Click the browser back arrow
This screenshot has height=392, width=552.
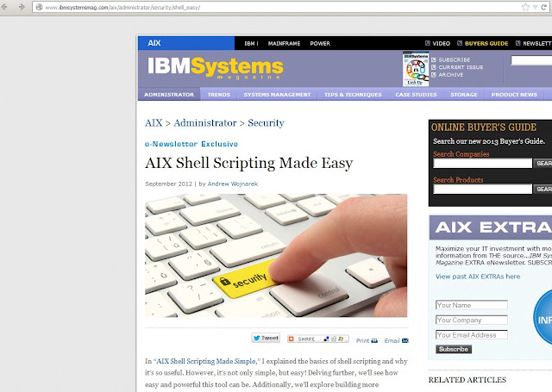click(x=4, y=7)
